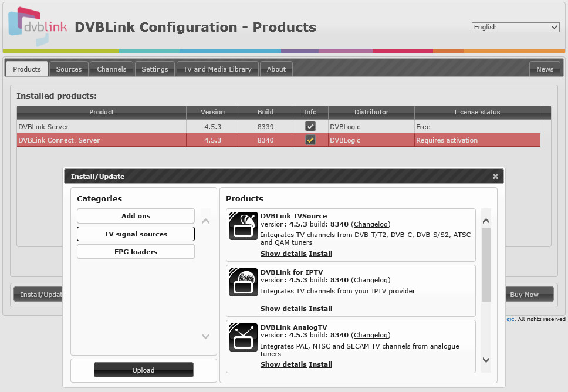This screenshot has height=392, width=568.
Task: Open Changelog link for DVBLink TVSource
Action: (371, 224)
